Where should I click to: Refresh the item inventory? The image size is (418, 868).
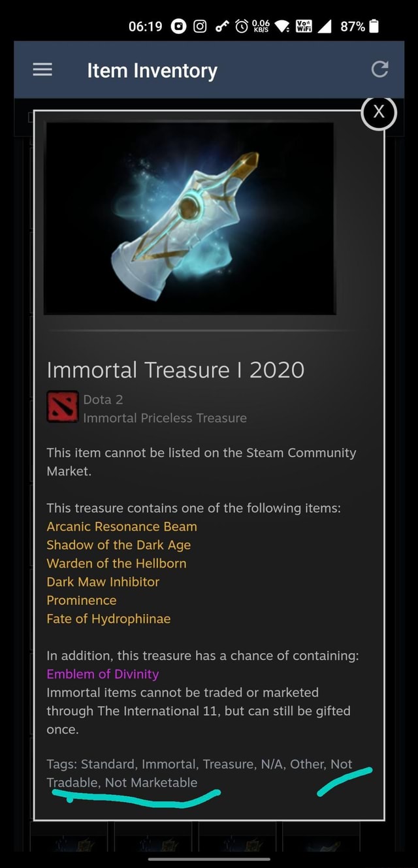pos(379,70)
